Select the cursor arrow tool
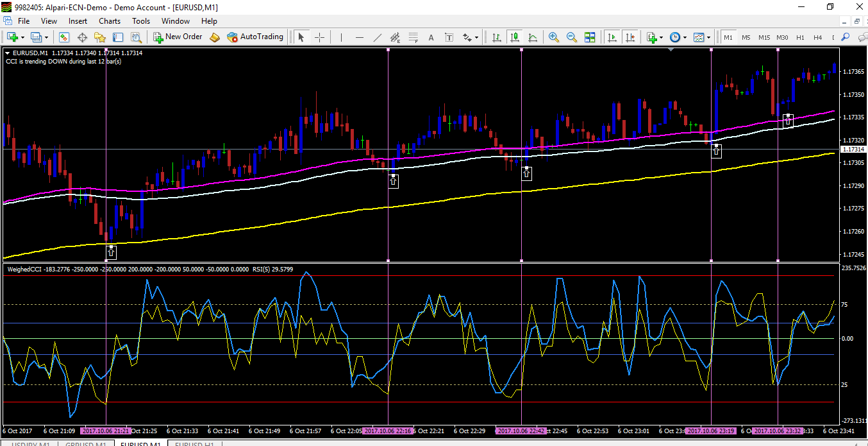The height and width of the screenshot is (446, 868). 301,37
